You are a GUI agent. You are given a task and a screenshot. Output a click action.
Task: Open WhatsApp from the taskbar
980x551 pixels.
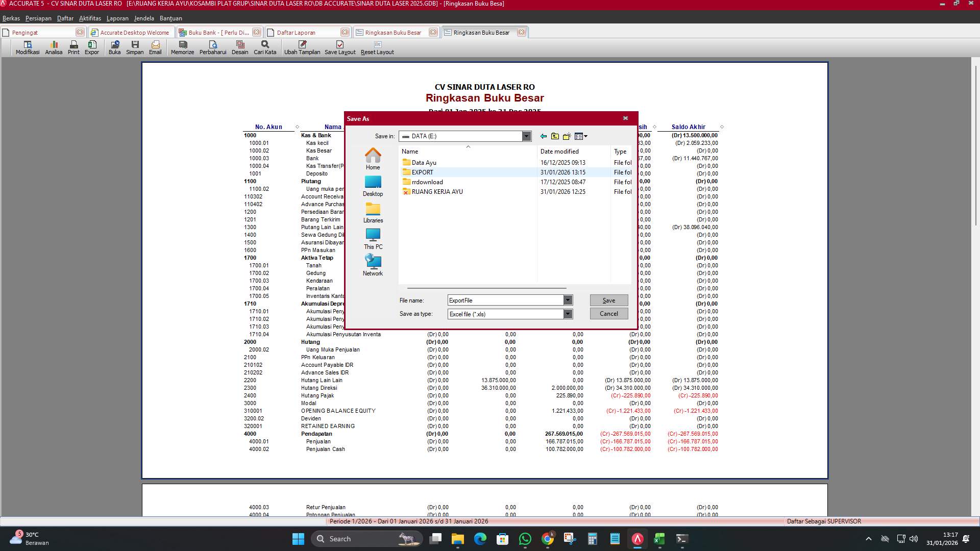click(524, 539)
